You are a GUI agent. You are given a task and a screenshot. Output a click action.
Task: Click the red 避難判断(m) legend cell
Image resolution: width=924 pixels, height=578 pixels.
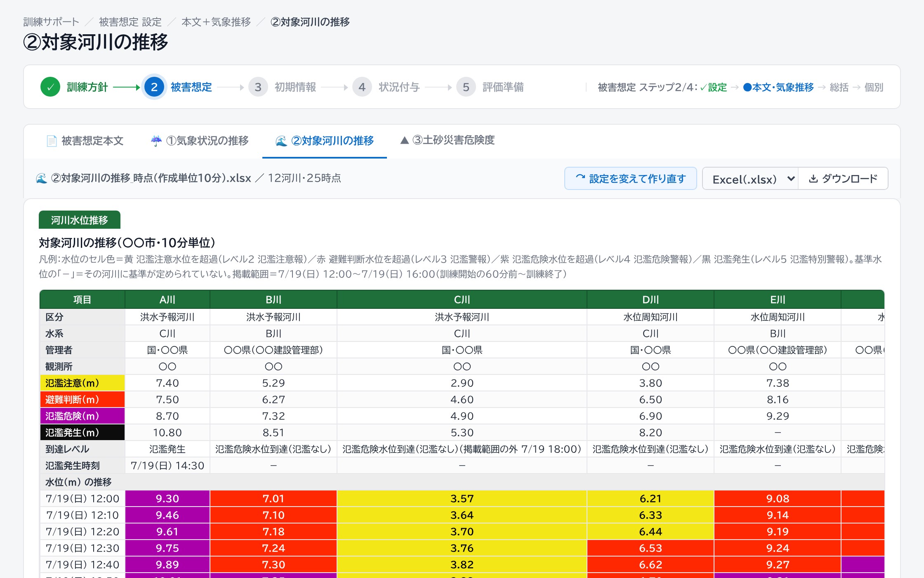pos(82,400)
